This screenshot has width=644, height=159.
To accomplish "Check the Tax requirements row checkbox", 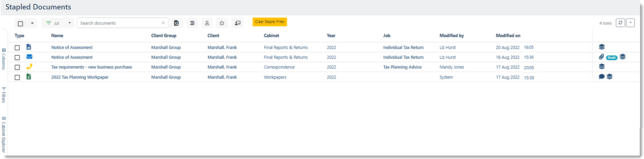I will tap(17, 67).
